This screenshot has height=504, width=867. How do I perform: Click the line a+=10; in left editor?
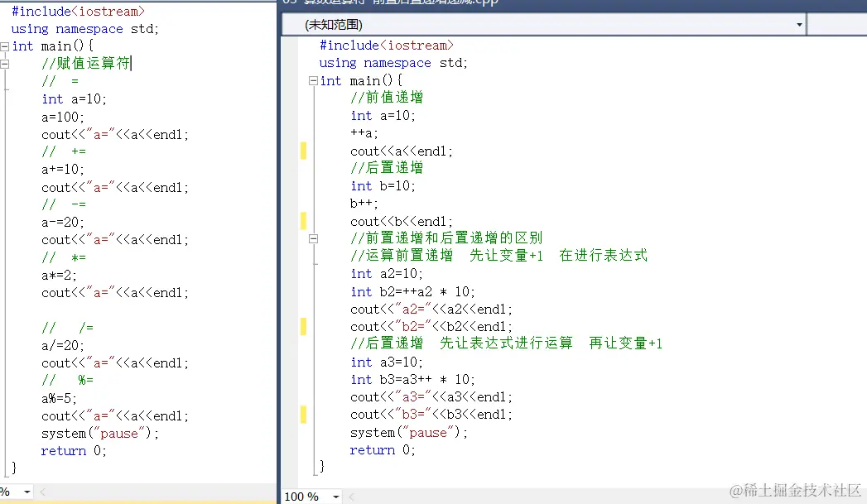click(62, 170)
